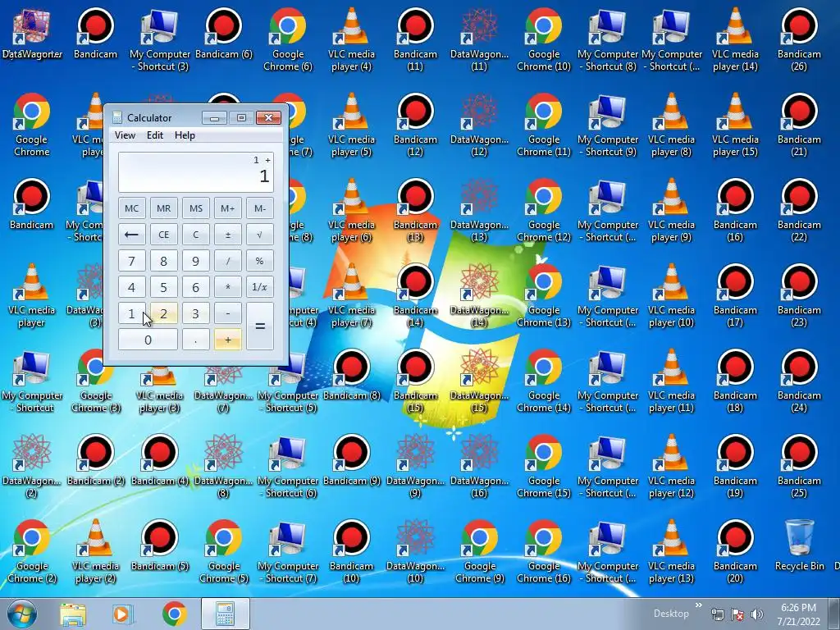Click the MC memory clear button
Screen dimensions: 840x630
[x=132, y=208]
